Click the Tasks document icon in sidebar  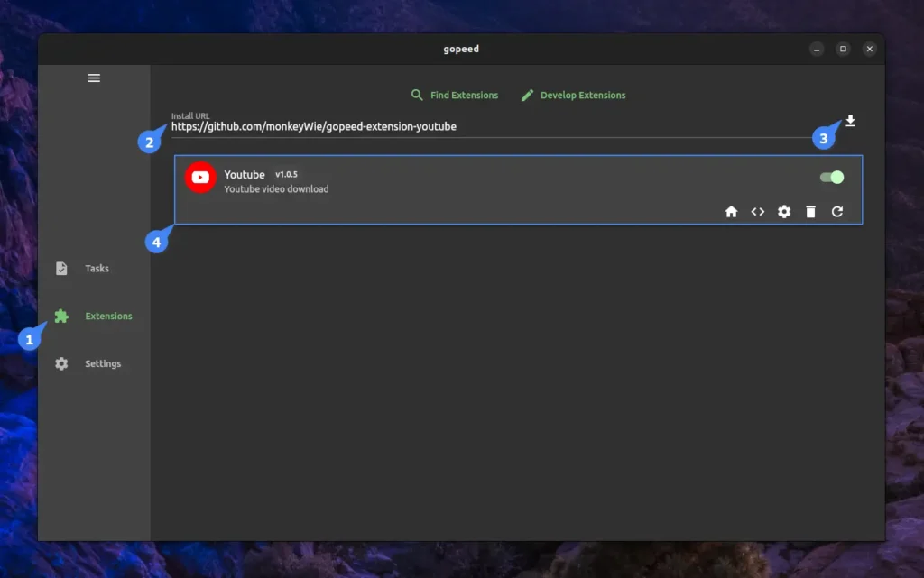[61, 269]
